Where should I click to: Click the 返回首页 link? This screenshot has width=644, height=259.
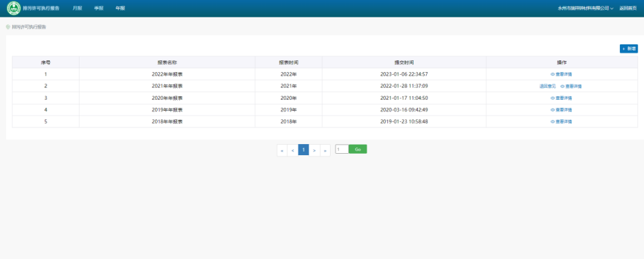coord(628,8)
